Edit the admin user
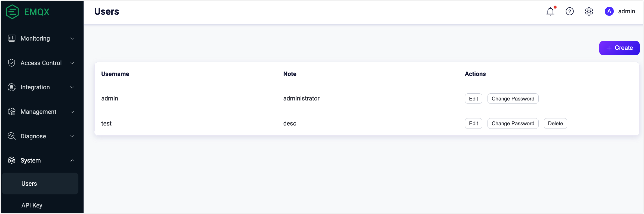Screen dimensions: 644x214 tap(473, 99)
